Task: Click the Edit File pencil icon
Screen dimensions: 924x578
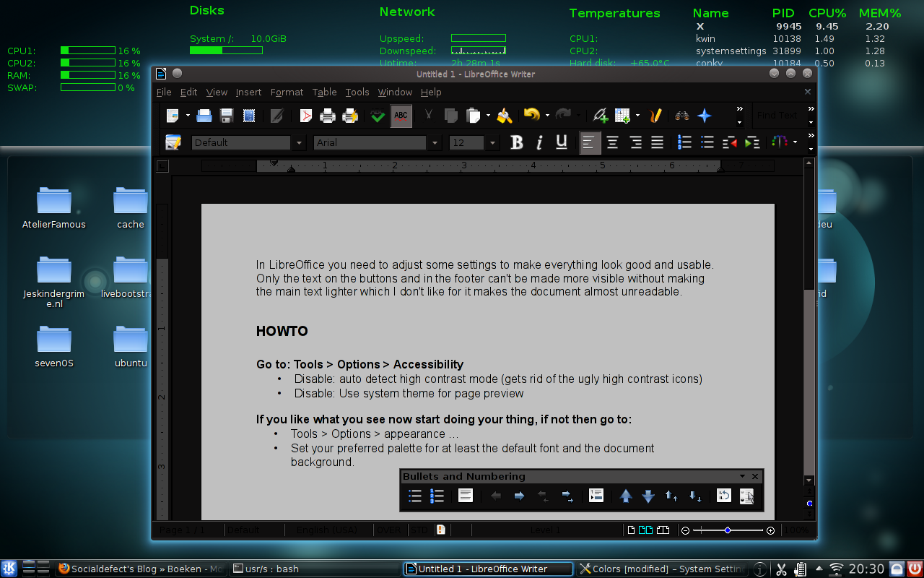Action: tap(276, 116)
